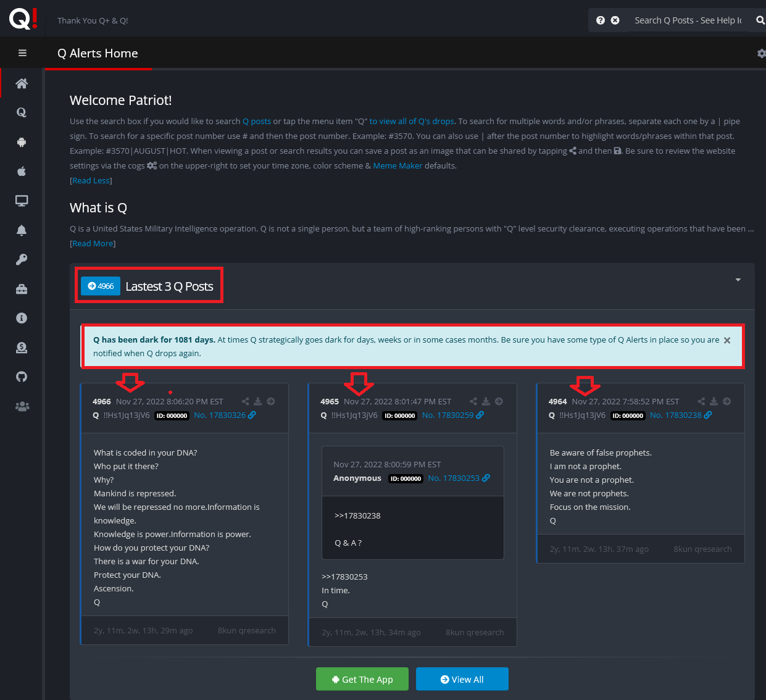Click the Android icon in the sidebar
Screen dimensions: 766x700
22,142
